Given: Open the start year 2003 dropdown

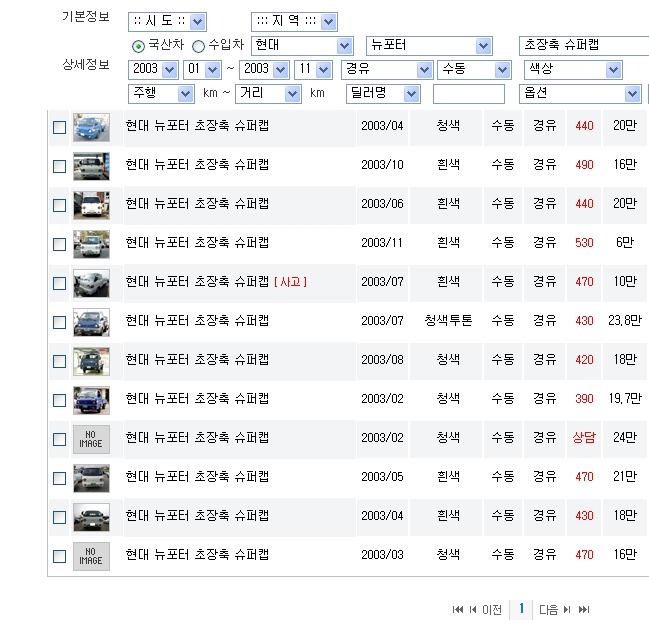Looking at the screenshot, I should tap(153, 70).
